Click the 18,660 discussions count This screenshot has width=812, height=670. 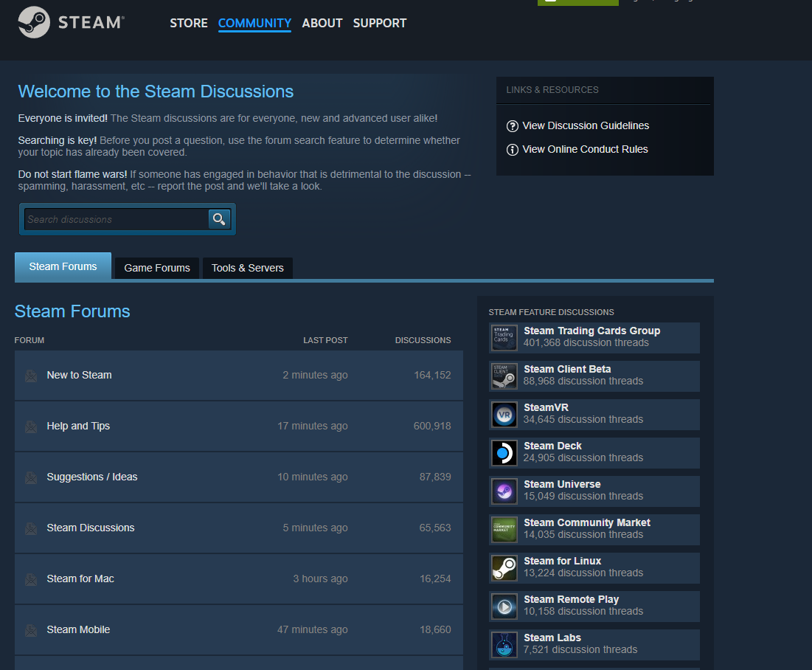[x=435, y=629]
